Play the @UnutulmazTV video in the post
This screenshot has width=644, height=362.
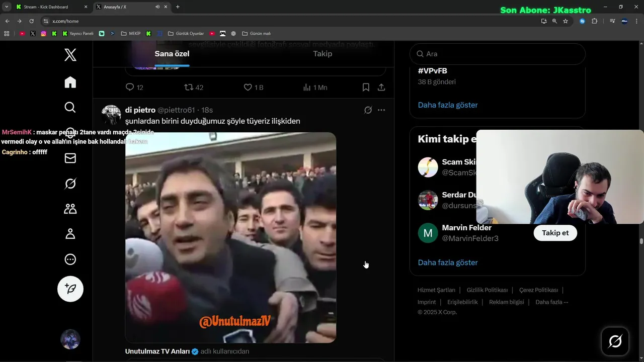click(x=230, y=237)
